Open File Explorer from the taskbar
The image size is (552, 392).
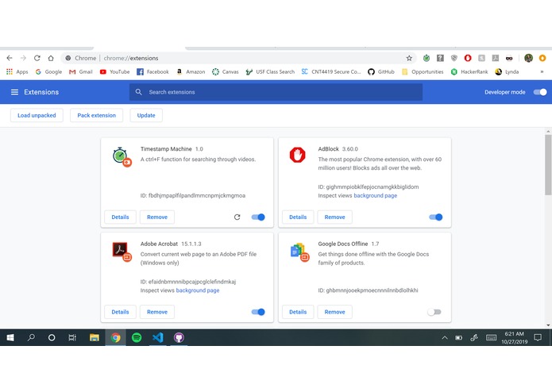click(x=94, y=337)
